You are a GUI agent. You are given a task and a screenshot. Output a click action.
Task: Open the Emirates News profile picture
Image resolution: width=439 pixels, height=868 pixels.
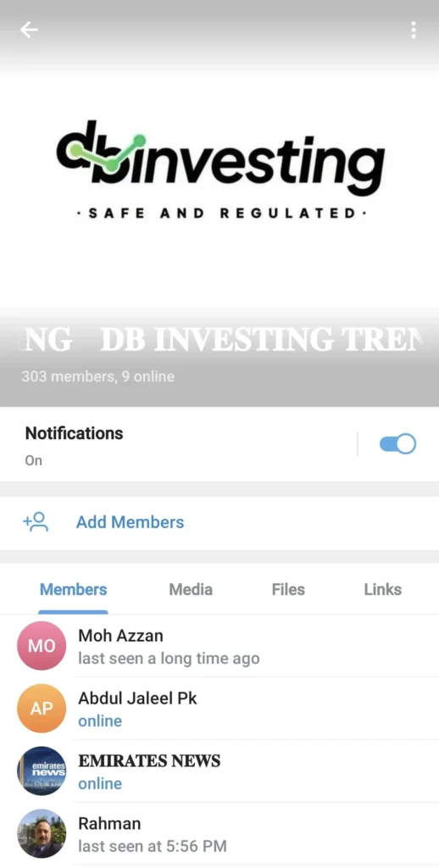42,771
